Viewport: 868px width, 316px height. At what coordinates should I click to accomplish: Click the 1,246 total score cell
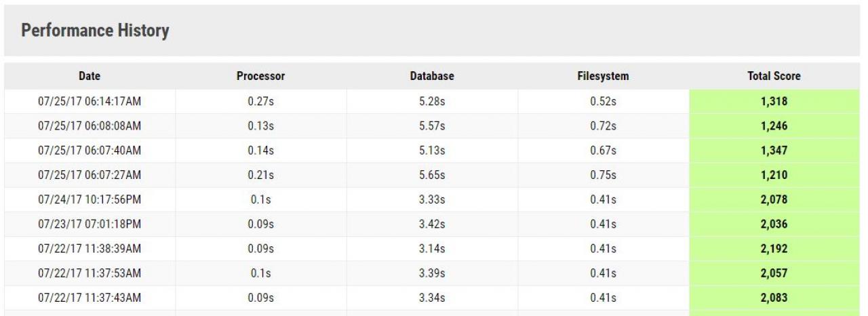coord(774,126)
